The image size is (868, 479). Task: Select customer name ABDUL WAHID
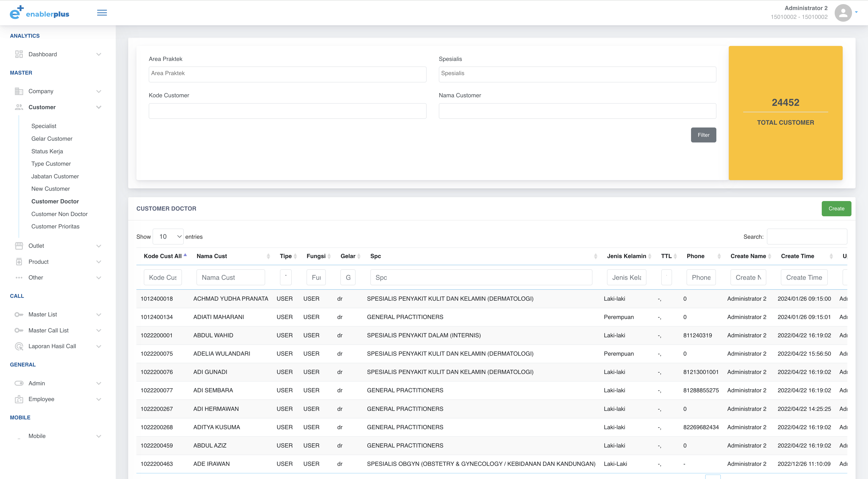click(213, 335)
